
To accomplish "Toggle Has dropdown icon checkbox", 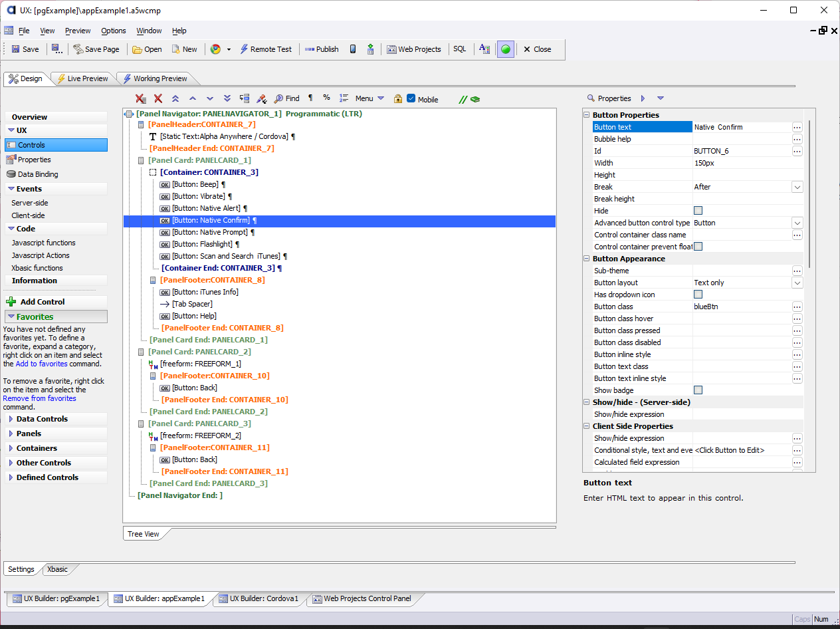I will (x=698, y=295).
